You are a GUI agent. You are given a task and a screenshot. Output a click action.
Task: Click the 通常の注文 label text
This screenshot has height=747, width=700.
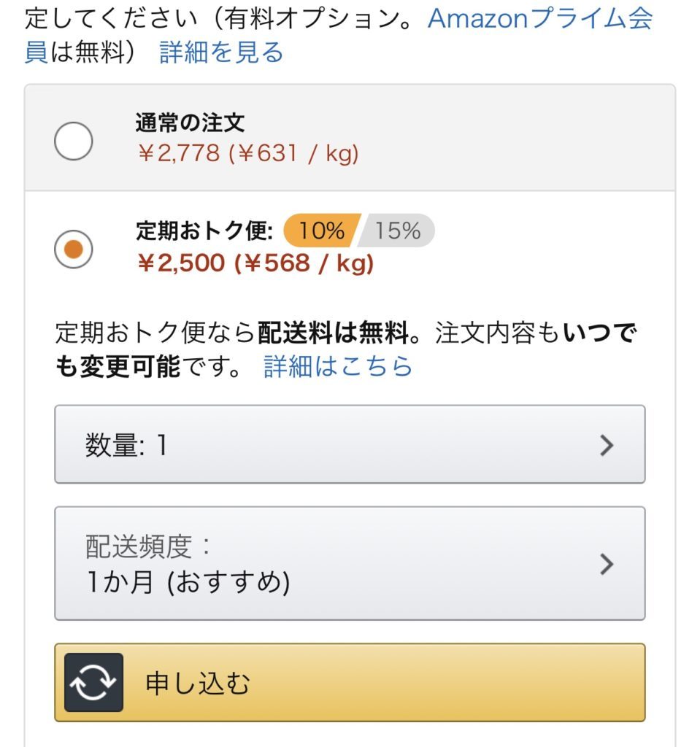190,123
